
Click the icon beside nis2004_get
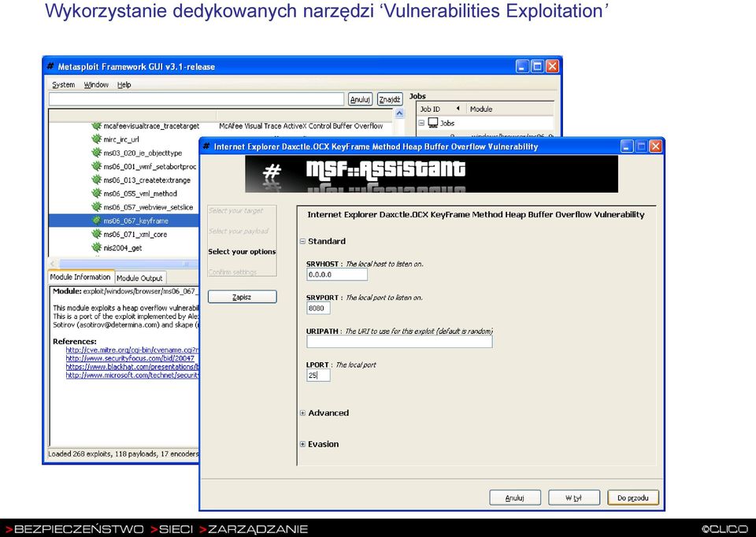(x=96, y=248)
